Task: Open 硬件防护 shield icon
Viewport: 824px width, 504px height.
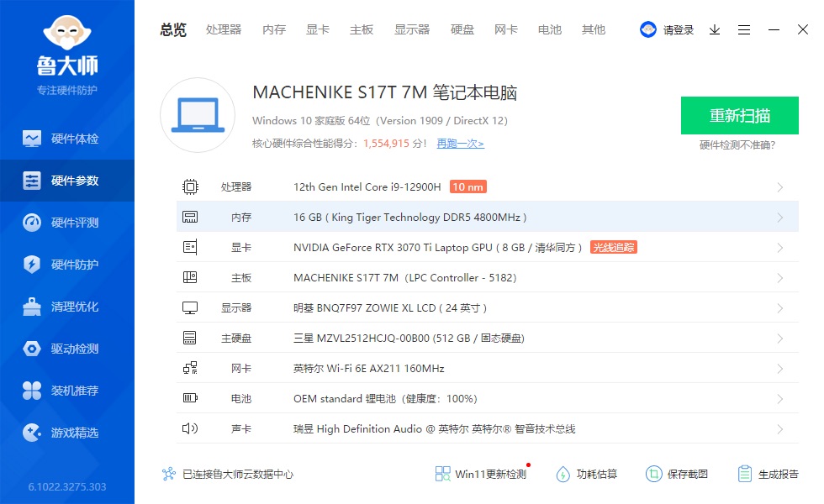Action: pos(32,265)
